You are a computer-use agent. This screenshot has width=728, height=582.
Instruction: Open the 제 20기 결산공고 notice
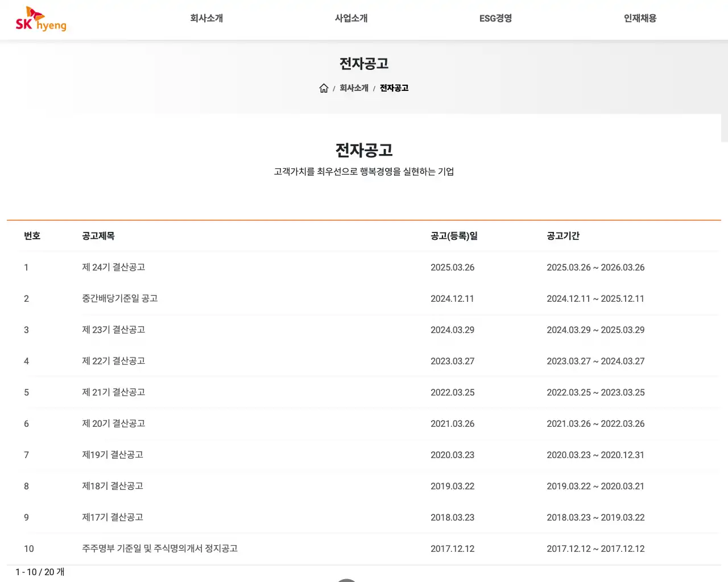point(114,423)
